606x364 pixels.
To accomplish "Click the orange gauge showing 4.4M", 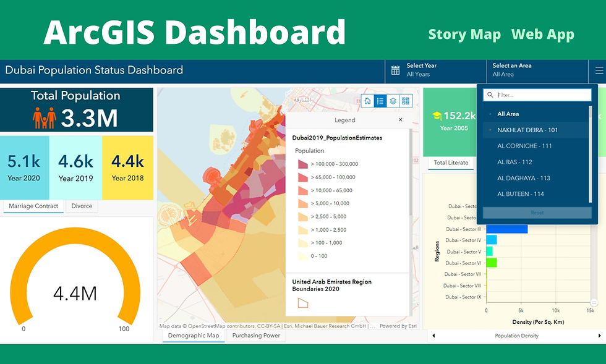I will (75, 276).
